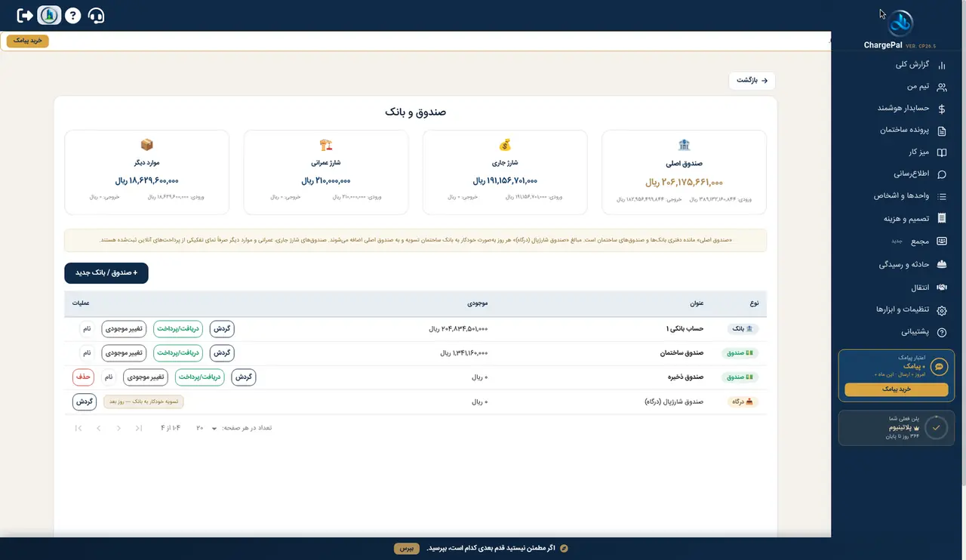Go to the last page of the table
The image size is (966, 560).
click(x=78, y=428)
